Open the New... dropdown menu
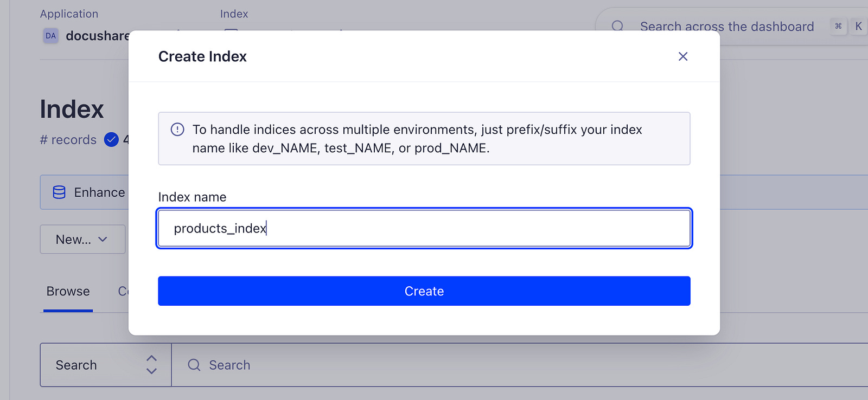 pos(82,240)
